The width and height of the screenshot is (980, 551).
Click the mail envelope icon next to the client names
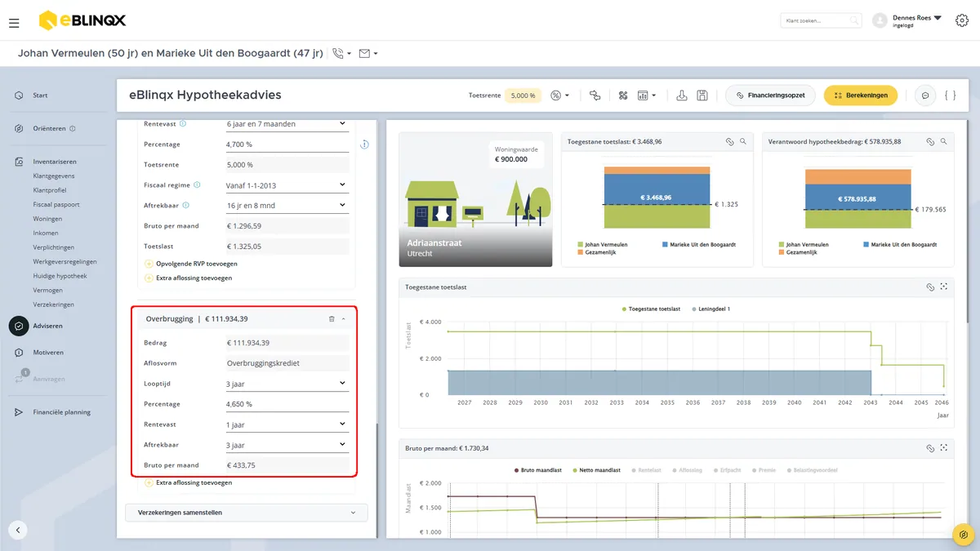(x=364, y=54)
